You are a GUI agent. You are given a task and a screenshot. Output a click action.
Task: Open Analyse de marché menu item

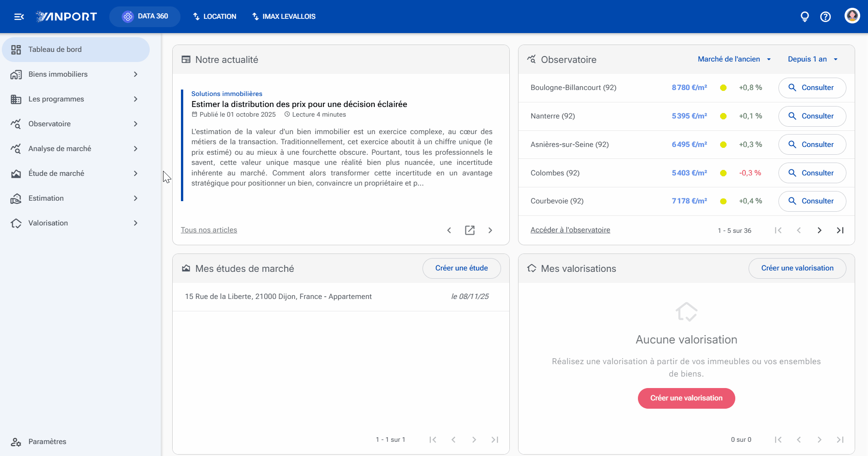pyautogui.click(x=76, y=149)
